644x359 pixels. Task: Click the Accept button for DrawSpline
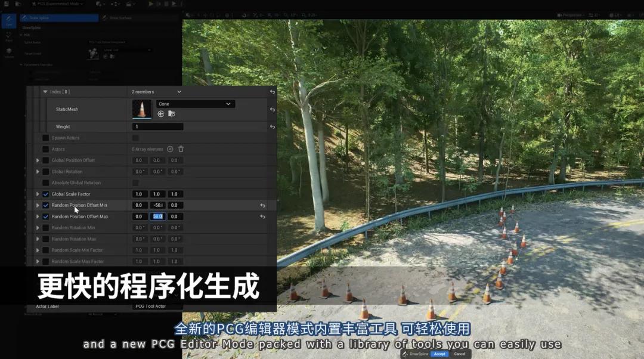(x=439, y=354)
